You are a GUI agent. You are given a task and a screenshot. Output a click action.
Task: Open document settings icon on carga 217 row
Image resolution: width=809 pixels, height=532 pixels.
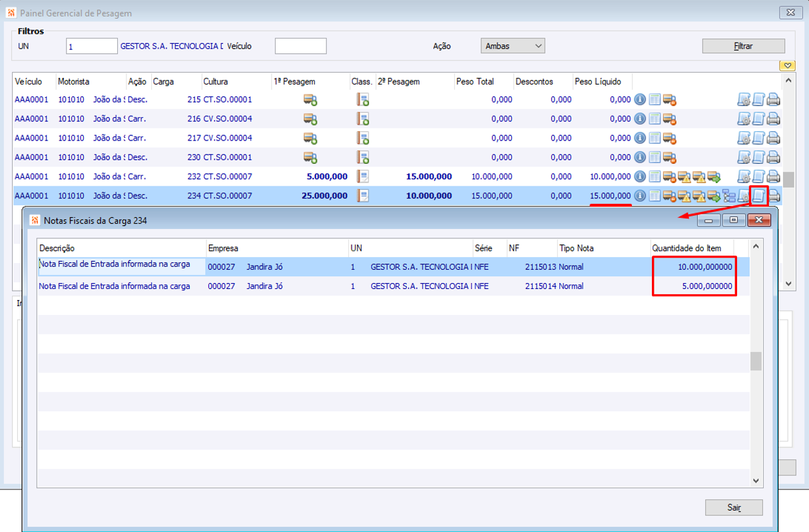coord(744,138)
